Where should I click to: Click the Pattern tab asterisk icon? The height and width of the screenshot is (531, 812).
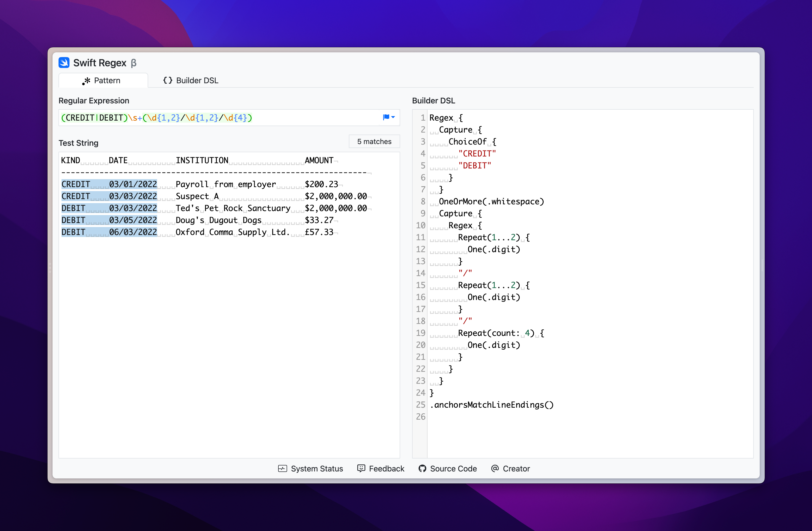point(86,80)
